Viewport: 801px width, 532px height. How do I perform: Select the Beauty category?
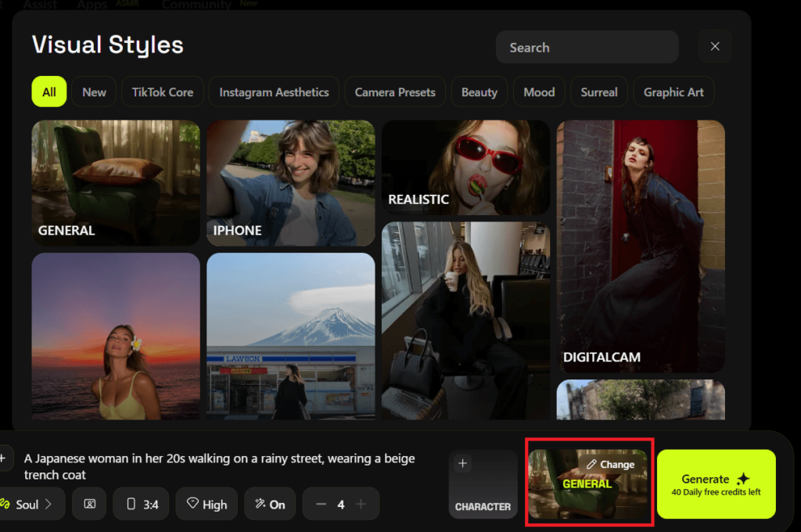click(x=480, y=92)
